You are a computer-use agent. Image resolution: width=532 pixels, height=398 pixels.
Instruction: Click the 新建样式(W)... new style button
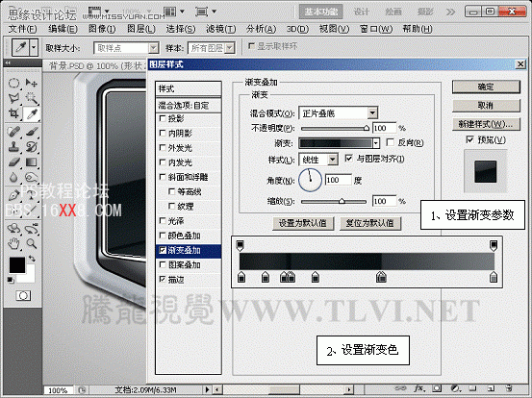click(486, 124)
